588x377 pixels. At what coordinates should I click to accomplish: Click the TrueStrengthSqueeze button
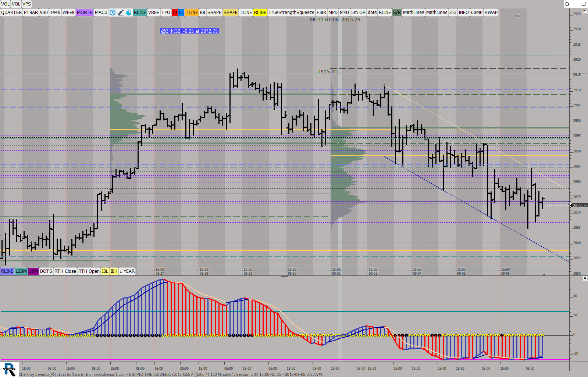click(291, 13)
